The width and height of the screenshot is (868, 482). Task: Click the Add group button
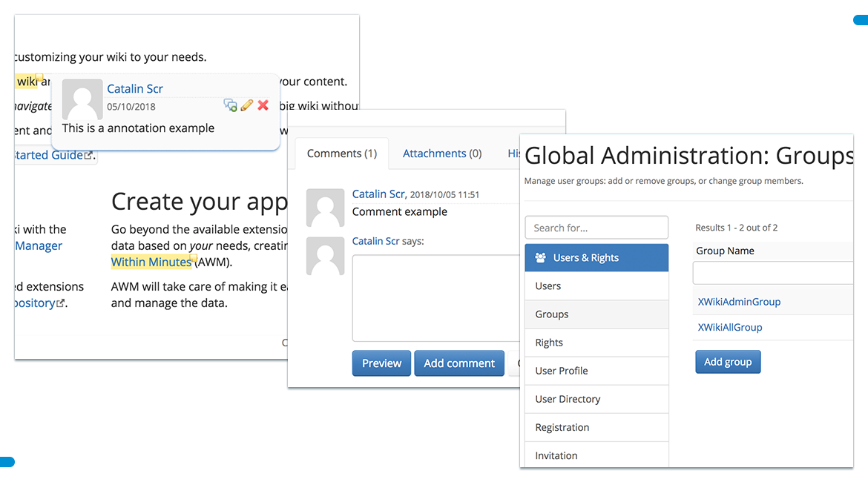click(x=727, y=362)
